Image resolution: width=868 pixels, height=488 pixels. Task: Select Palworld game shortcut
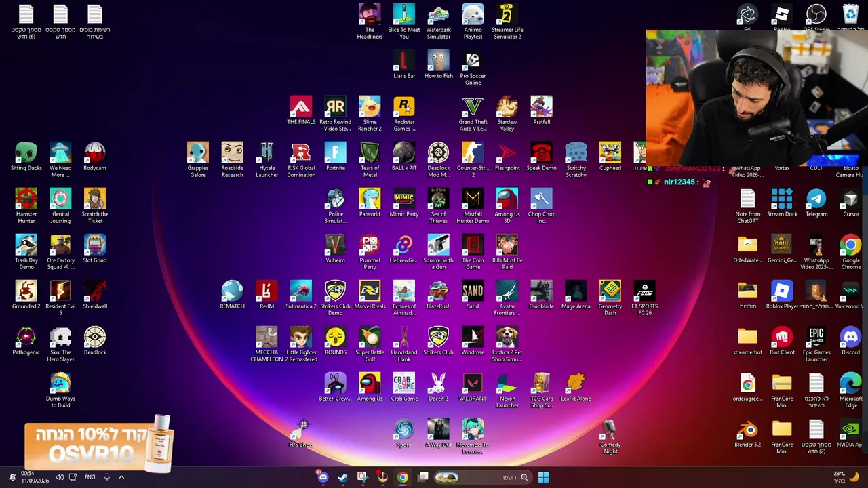(370, 203)
